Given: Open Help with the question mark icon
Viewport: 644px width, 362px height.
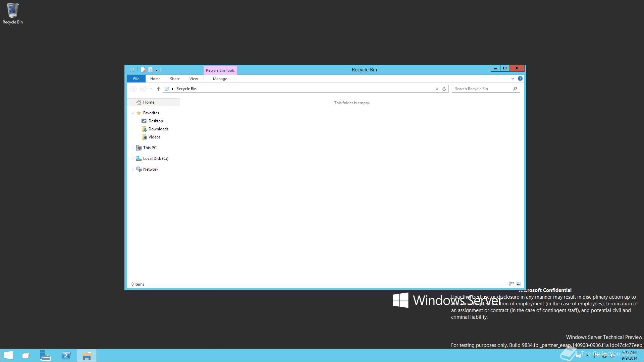Looking at the screenshot, I should (520, 78).
